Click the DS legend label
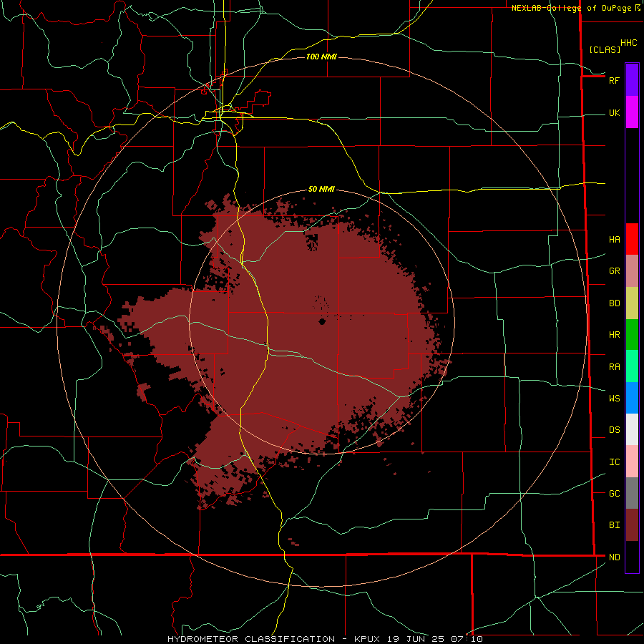Image resolution: width=644 pixels, height=644 pixels. [614, 429]
